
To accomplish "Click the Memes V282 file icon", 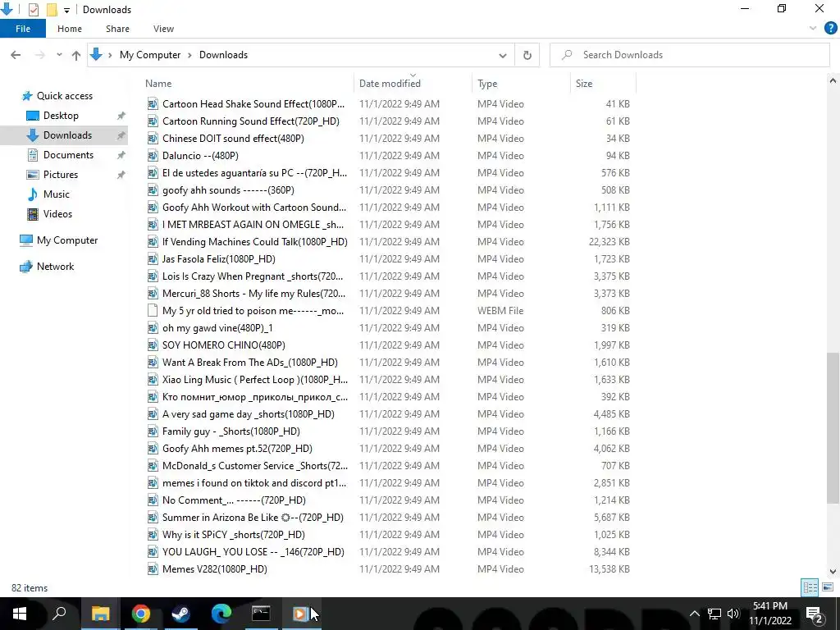I will (153, 569).
